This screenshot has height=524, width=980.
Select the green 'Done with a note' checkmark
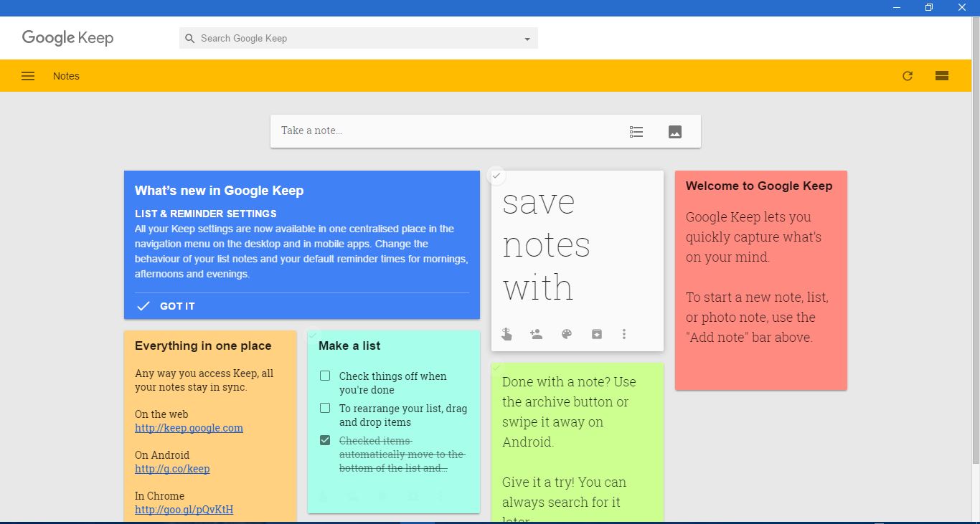point(496,367)
